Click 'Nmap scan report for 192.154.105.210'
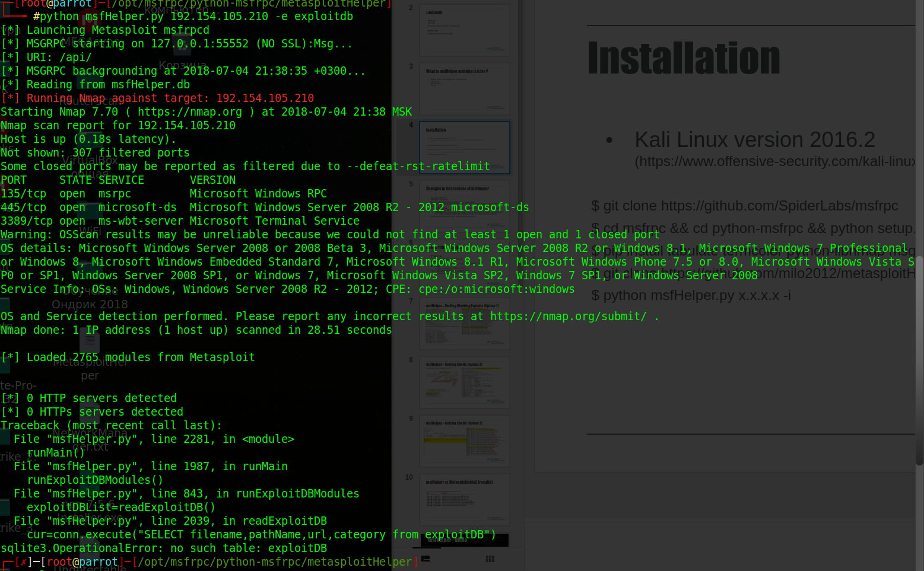 (118, 126)
